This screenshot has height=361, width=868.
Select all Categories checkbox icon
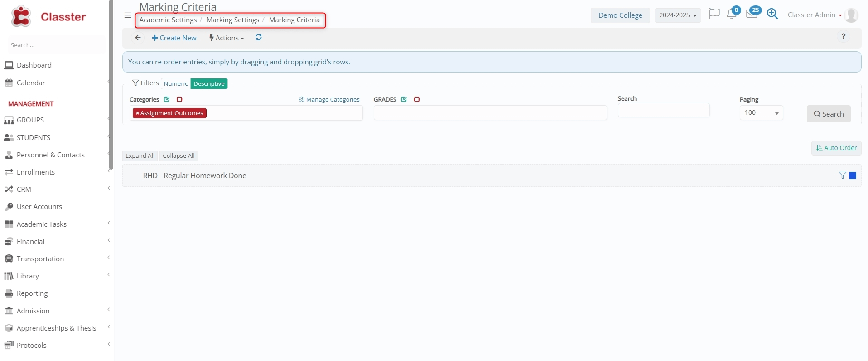167,99
